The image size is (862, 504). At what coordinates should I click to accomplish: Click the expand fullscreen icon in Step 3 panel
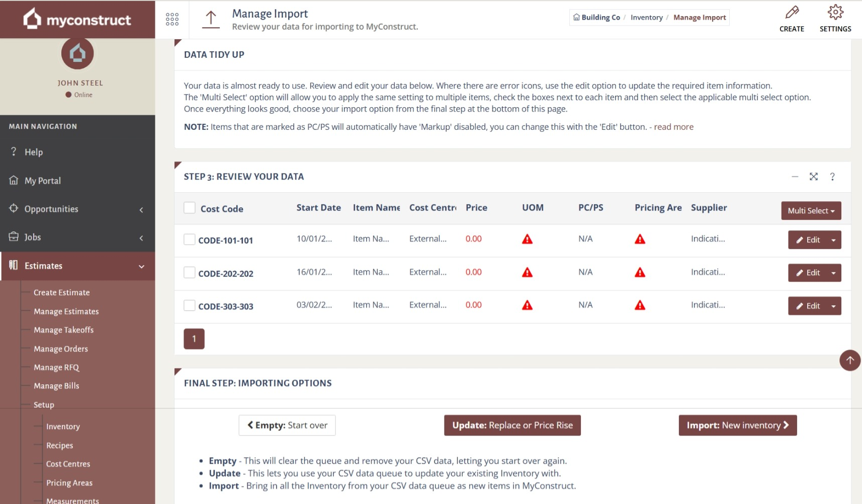pos(813,177)
